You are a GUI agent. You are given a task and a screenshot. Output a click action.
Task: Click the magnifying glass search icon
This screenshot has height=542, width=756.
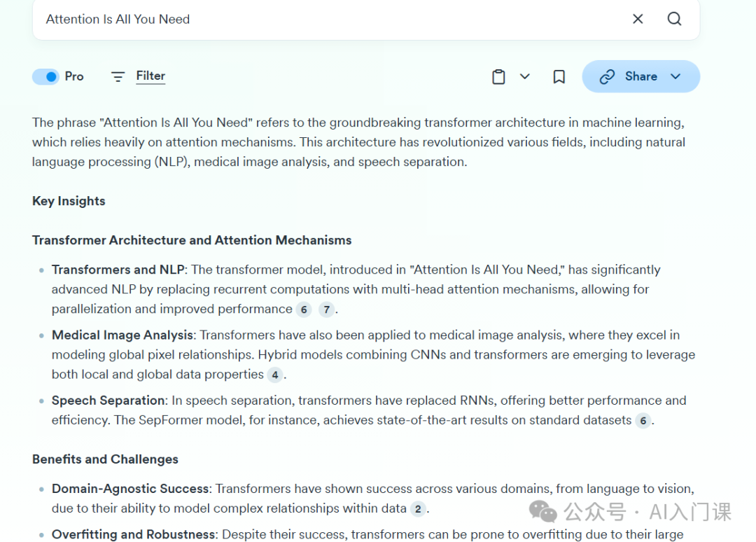674,19
